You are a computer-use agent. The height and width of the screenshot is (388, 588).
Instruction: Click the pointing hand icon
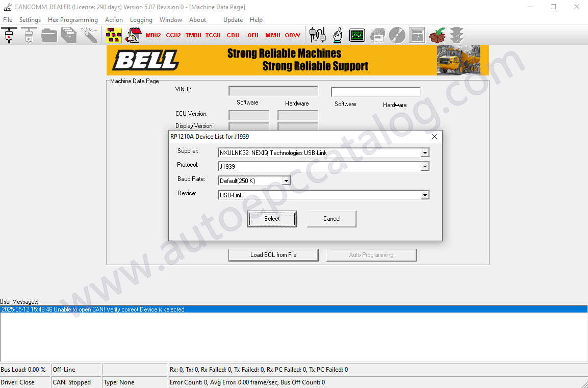(338, 35)
